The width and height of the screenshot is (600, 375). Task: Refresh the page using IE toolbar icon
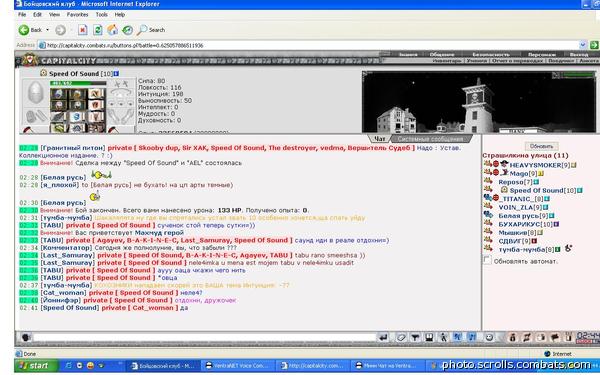(98, 30)
